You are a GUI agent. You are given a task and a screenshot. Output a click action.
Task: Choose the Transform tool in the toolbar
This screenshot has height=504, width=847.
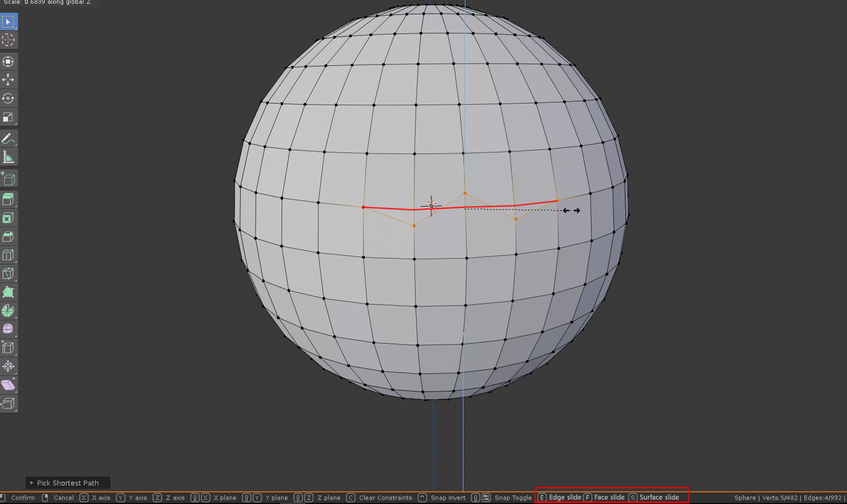click(x=9, y=62)
